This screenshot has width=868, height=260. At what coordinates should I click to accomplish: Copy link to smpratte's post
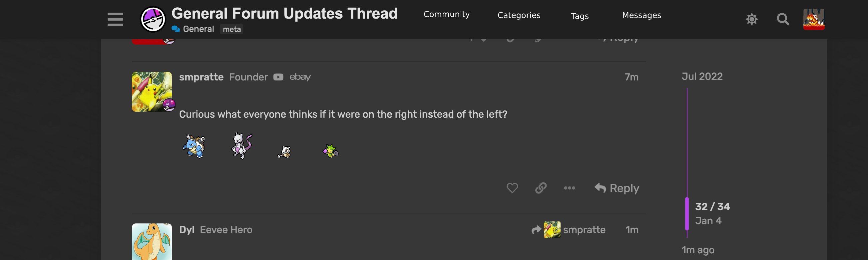click(x=541, y=188)
